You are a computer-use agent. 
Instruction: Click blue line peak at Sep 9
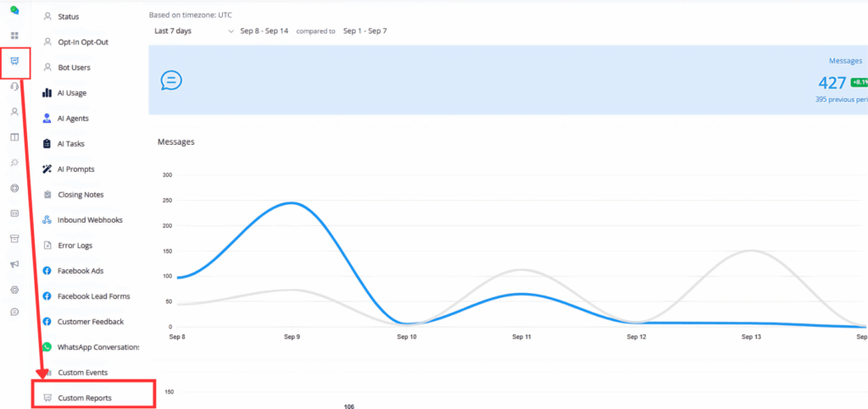(x=292, y=203)
